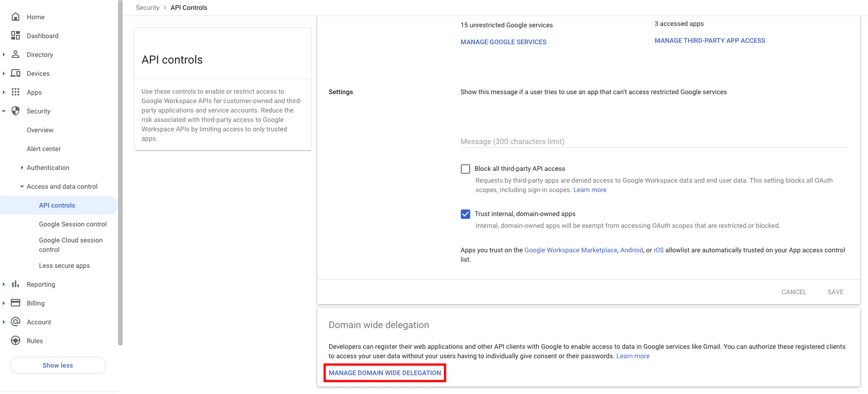868x394 pixels.
Task: Expand the Billing section arrow
Action: pos(4,303)
